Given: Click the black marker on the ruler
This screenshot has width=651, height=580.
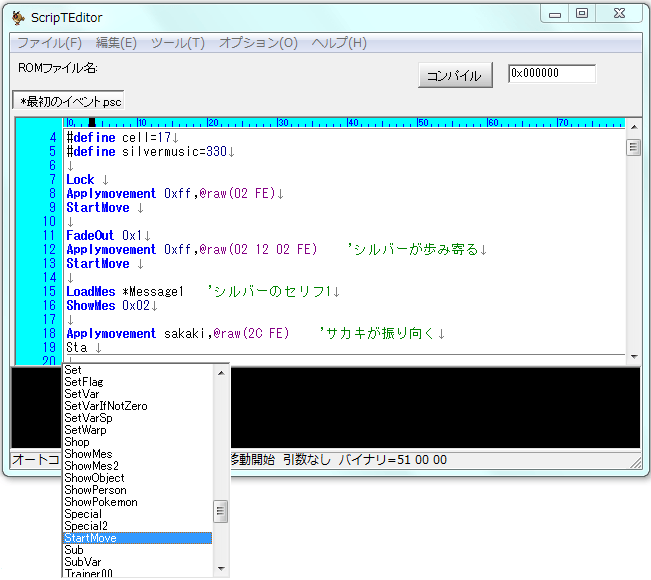Looking at the screenshot, I should click(91, 123).
